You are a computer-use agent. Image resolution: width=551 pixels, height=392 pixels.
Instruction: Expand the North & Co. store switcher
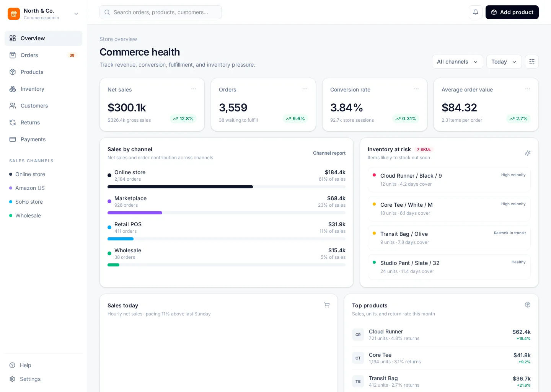[76, 14]
